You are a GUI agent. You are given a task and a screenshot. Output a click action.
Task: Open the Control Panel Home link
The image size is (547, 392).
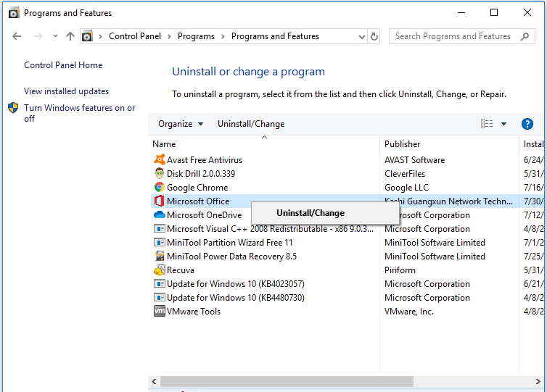63,65
